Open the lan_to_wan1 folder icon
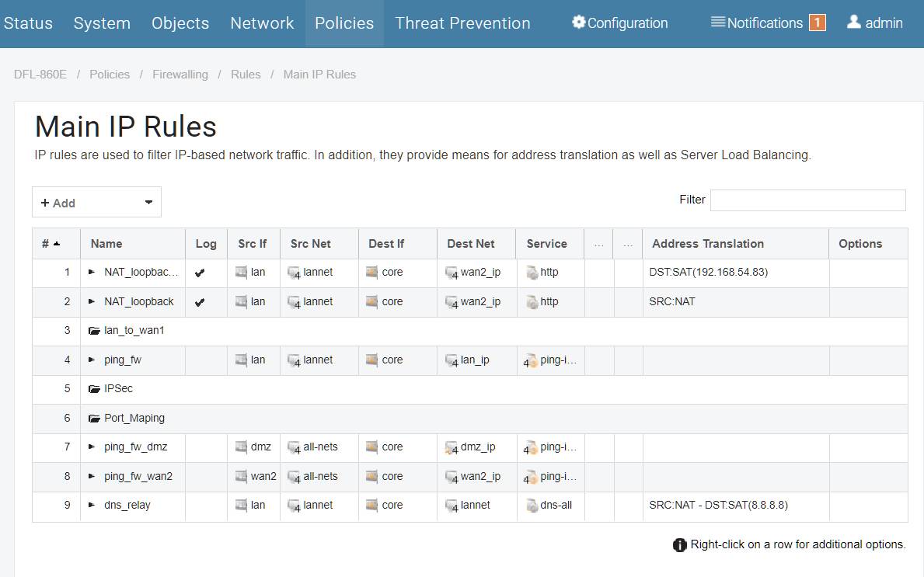The image size is (924, 577). tap(94, 331)
